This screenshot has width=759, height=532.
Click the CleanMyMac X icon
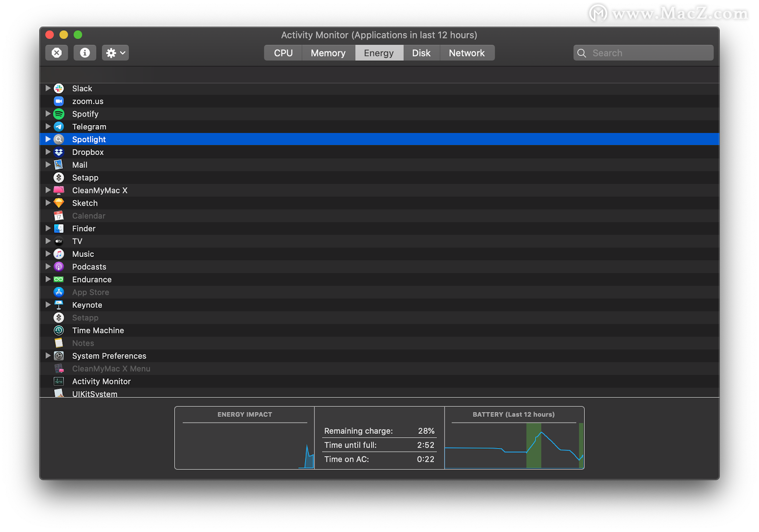click(x=59, y=191)
